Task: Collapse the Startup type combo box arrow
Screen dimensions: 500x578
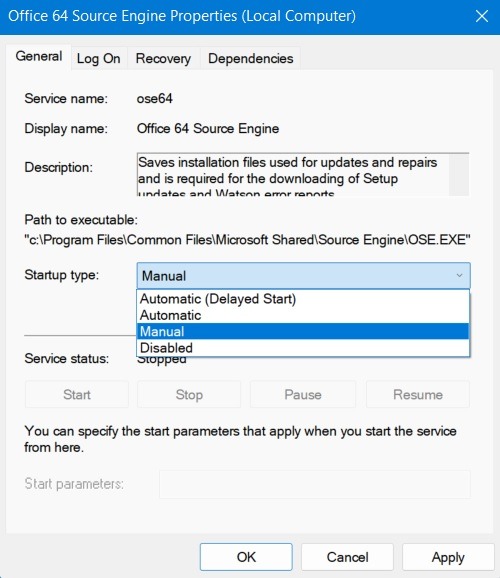Action: coord(459,275)
